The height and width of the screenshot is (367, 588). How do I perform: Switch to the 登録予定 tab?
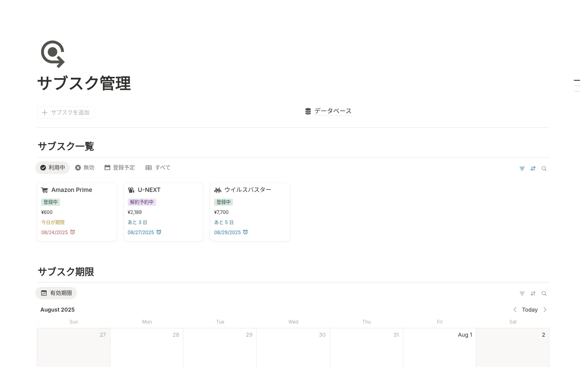point(119,167)
